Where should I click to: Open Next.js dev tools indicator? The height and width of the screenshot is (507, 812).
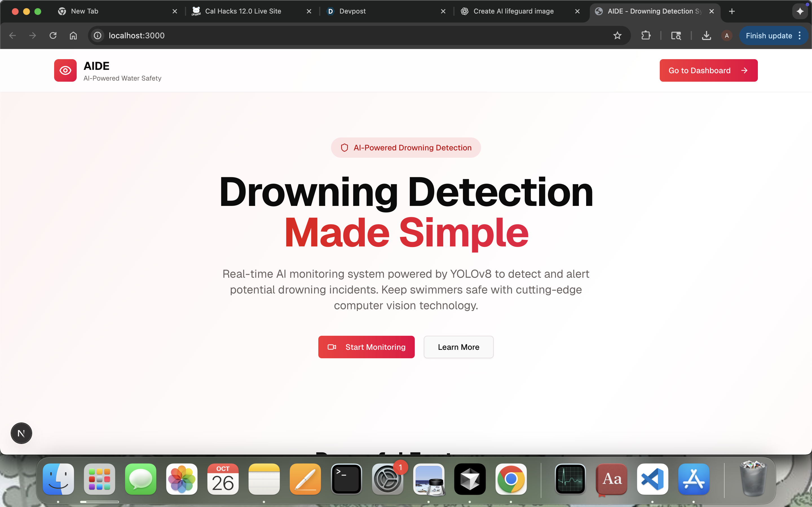pos(21,433)
